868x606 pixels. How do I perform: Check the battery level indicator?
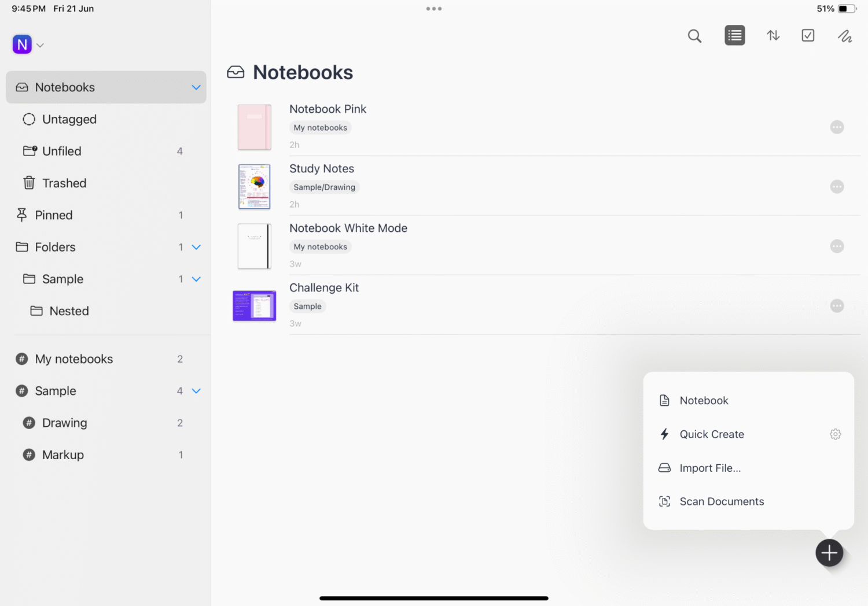(x=846, y=8)
